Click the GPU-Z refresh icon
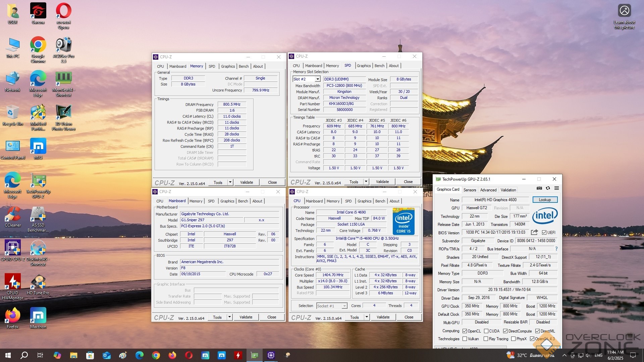Viewport: 644px width, 362px height. tap(548, 188)
